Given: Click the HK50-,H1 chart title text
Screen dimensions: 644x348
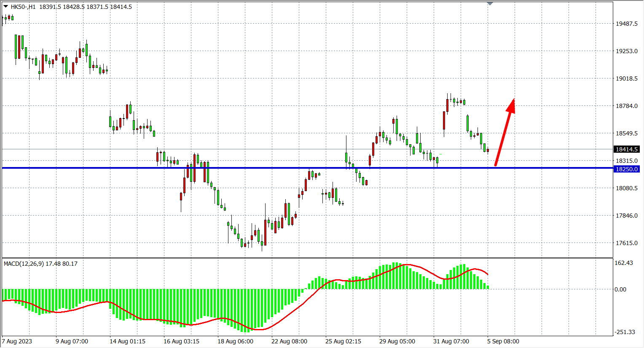Looking at the screenshot, I should [x=23, y=7].
